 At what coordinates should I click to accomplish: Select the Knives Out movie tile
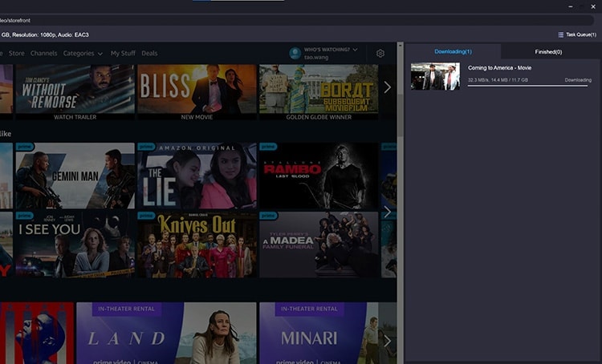click(197, 245)
